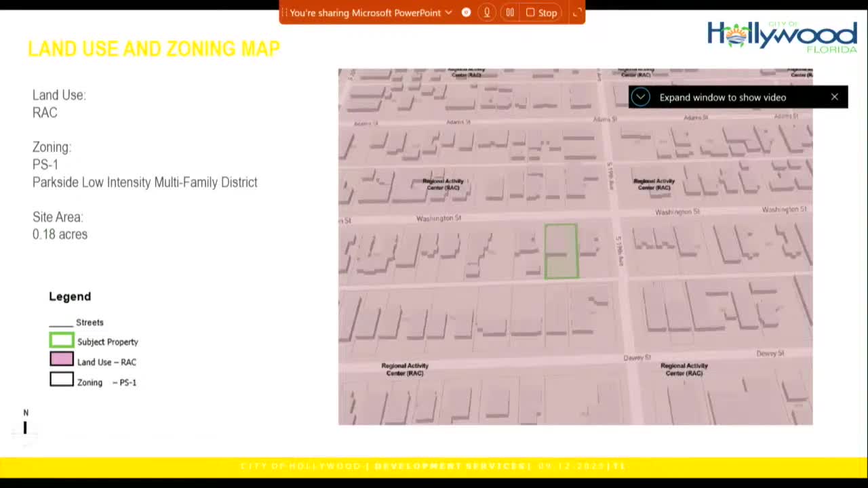Click the 'RAC' value under Land Use

coord(45,113)
